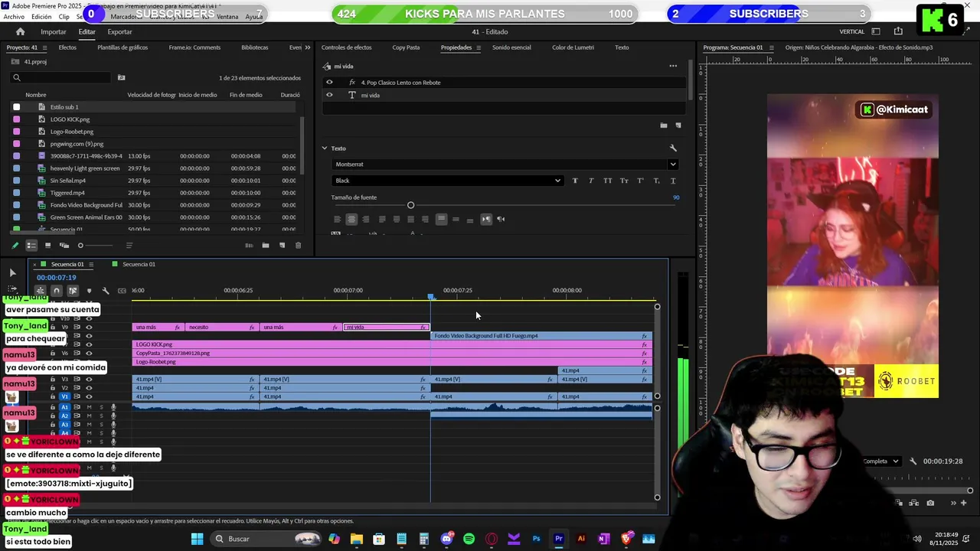This screenshot has height=551, width=980.
Task: Add a marker in the timeline toolbar
Action: 89,291
